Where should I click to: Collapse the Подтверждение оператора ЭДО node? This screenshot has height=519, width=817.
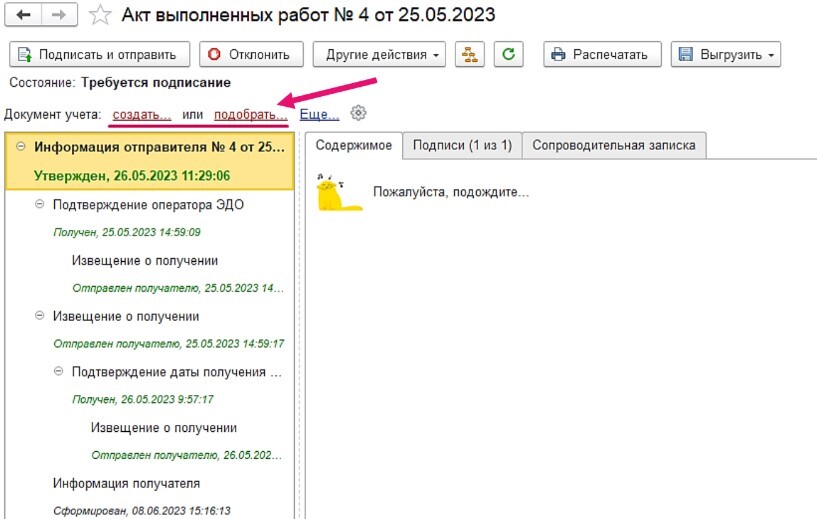[x=39, y=204]
